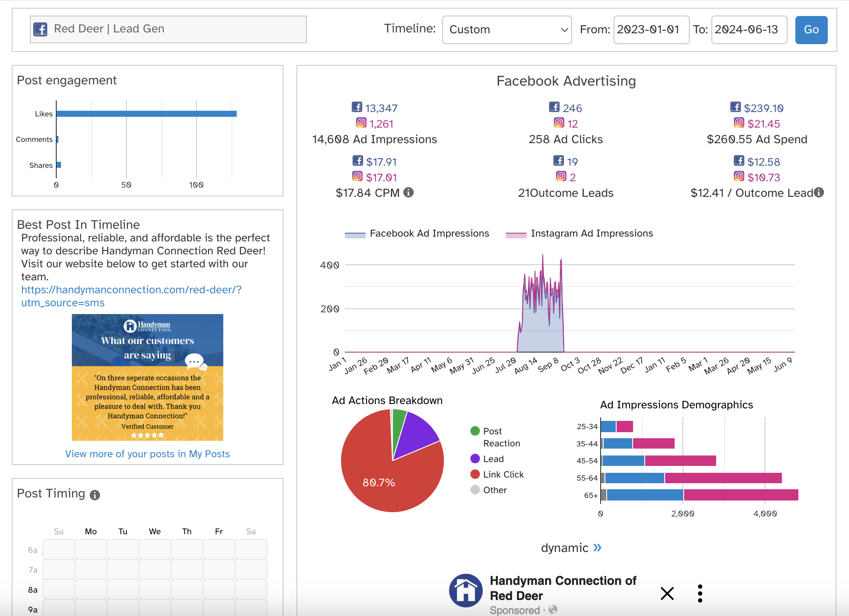849x616 pixels.
Task: Open the three-dot menu on sponsored ad
Action: click(x=700, y=594)
